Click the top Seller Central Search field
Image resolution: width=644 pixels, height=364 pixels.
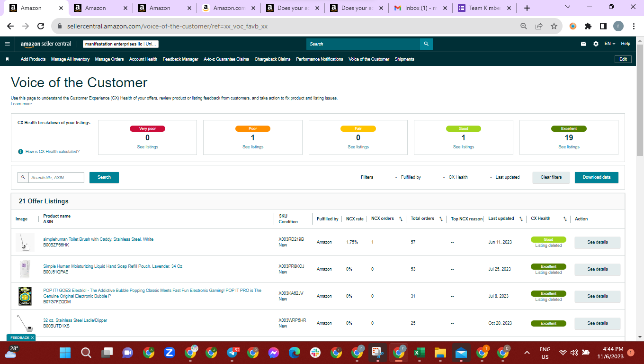tap(363, 44)
